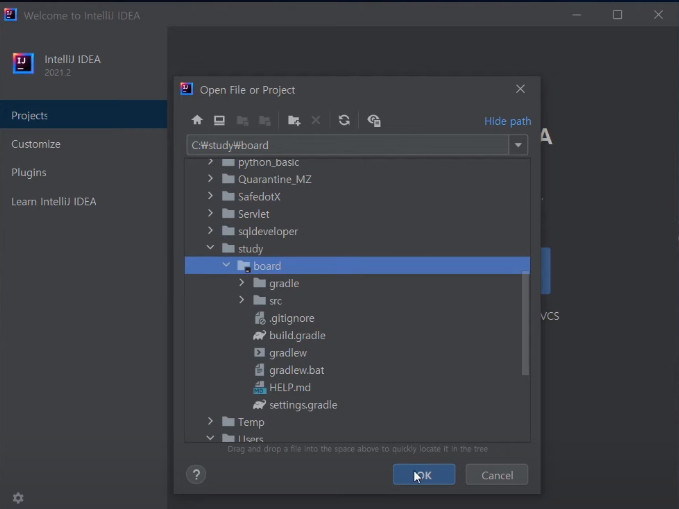Screen dimensions: 679x509
Task: Select the SafedotX folder name
Action: pyautogui.click(x=259, y=197)
